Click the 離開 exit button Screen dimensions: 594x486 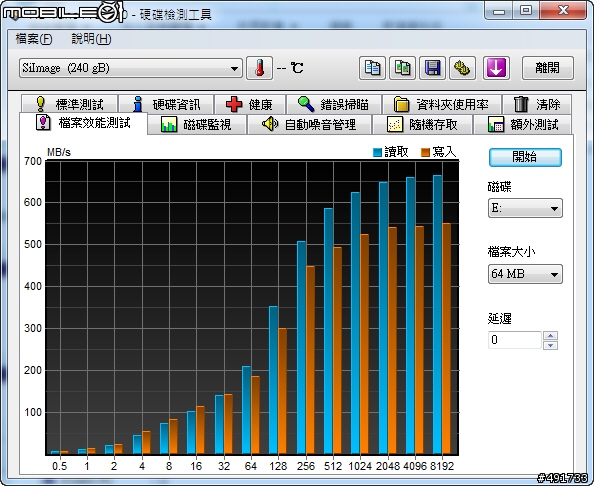547,68
